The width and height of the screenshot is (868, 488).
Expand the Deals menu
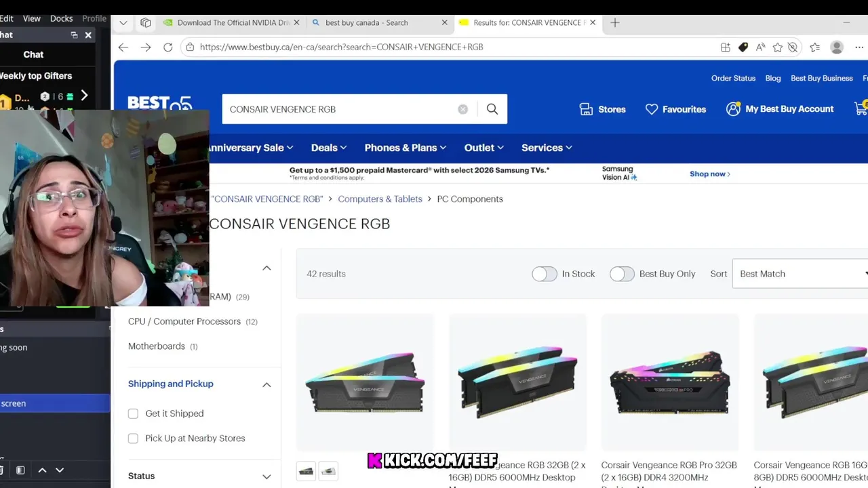coord(329,148)
